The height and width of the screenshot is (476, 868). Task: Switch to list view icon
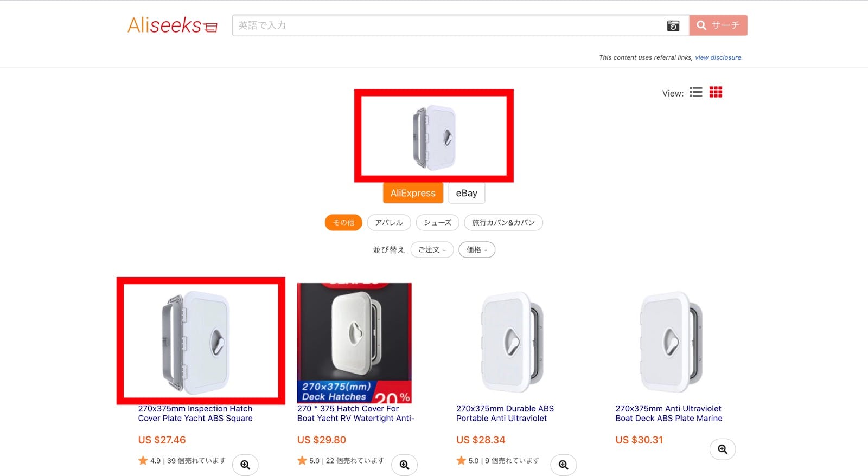[x=695, y=92]
